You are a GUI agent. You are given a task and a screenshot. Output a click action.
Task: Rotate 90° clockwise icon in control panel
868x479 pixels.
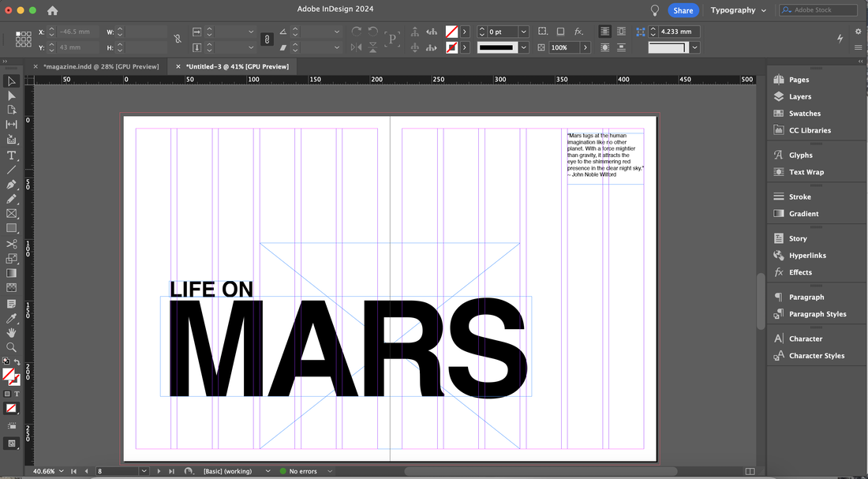[357, 32]
